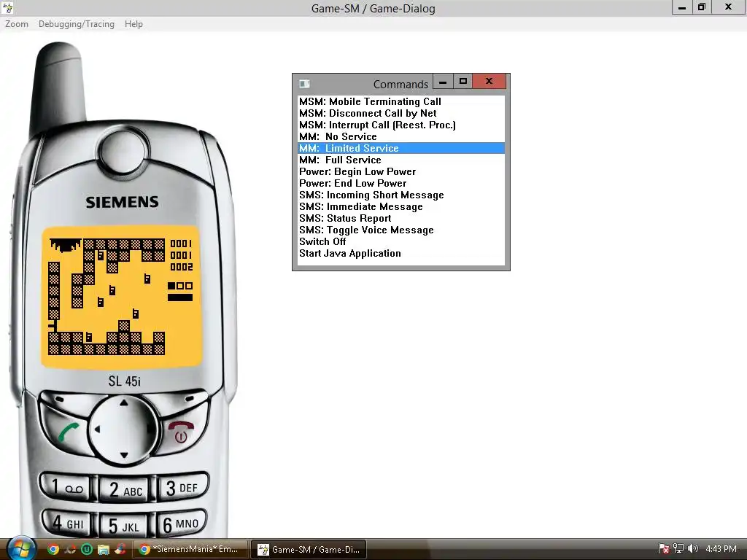Image resolution: width=747 pixels, height=560 pixels.
Task: Select MM: No Service command
Action: click(401, 136)
